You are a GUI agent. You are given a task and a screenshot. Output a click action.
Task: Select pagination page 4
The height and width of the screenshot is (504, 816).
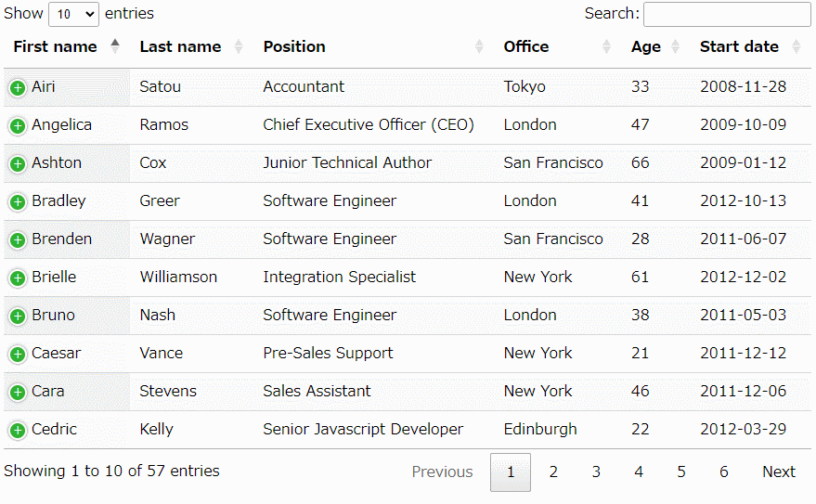(x=639, y=472)
